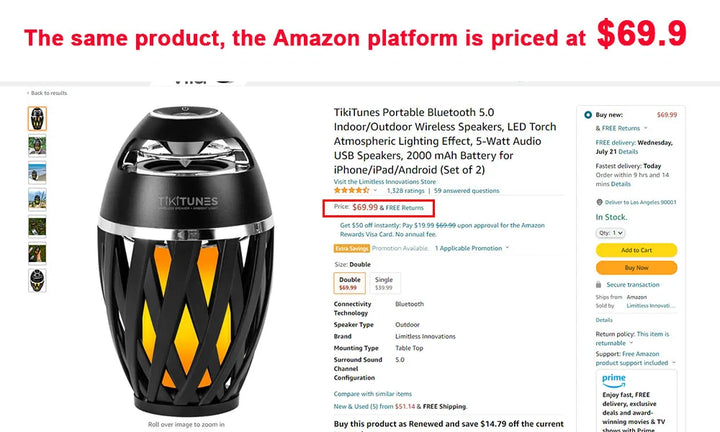The width and height of the screenshot is (720, 432).
Task: Click the star rating icons
Action: click(350, 190)
